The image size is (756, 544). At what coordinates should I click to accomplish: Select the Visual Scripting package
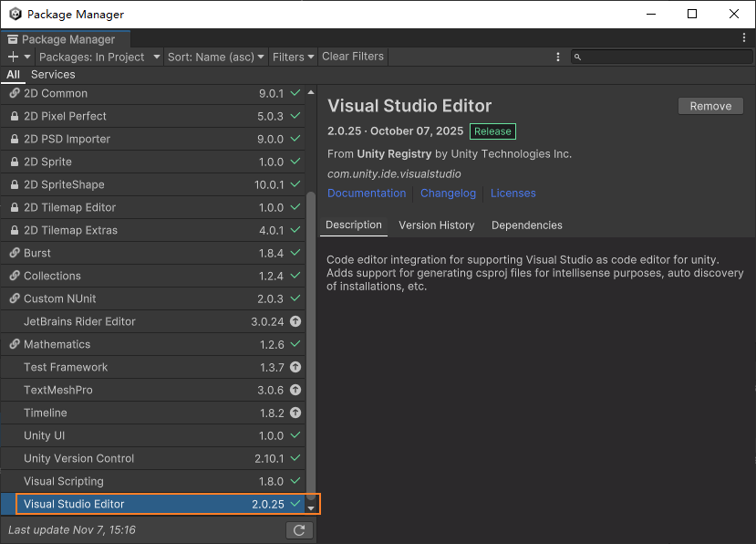pyautogui.click(x=153, y=481)
